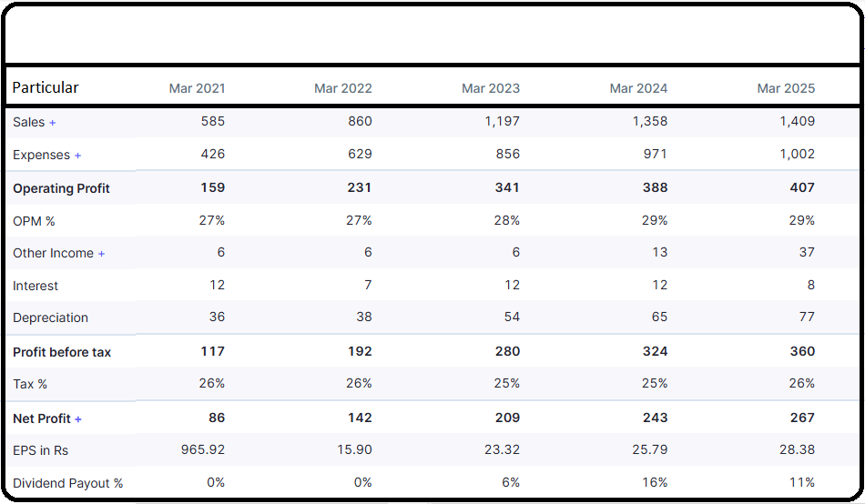The height and width of the screenshot is (504, 865).
Task: Click the Operating Profit row label
Action: tap(61, 188)
